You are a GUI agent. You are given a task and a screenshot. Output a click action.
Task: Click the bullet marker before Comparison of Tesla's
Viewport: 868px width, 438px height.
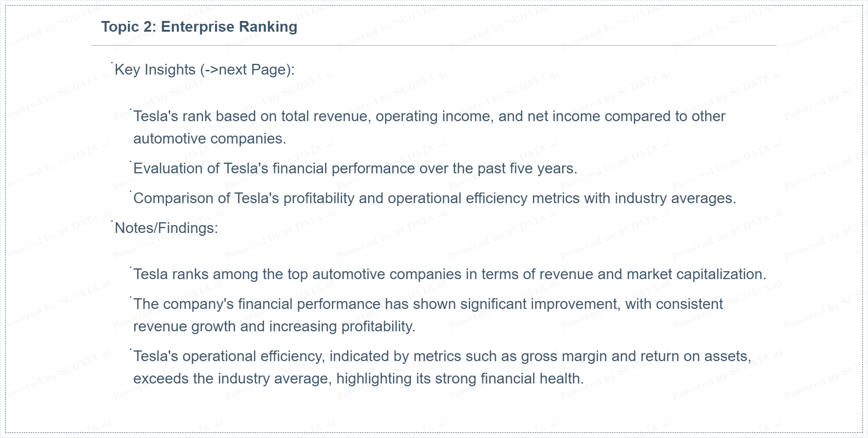131,191
